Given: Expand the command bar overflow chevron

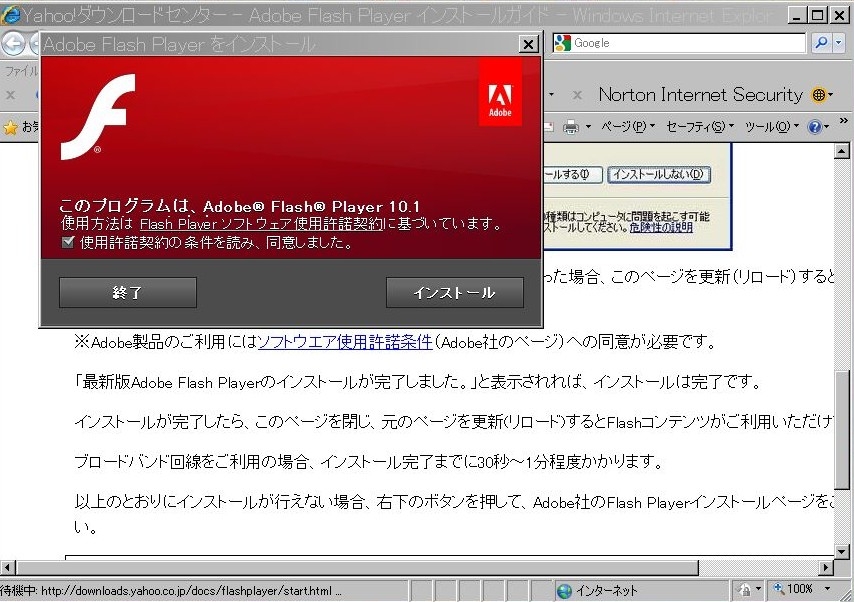Looking at the screenshot, I should (x=844, y=121).
